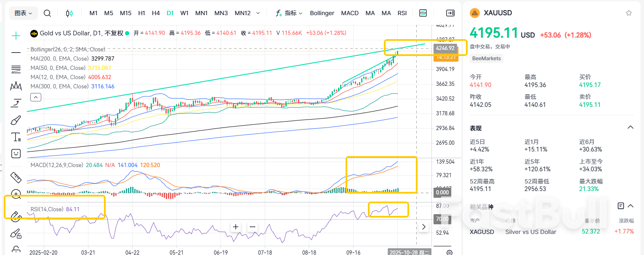The height and width of the screenshot is (255, 644).
Task: Select the brush drawing tool
Action: coord(16,121)
